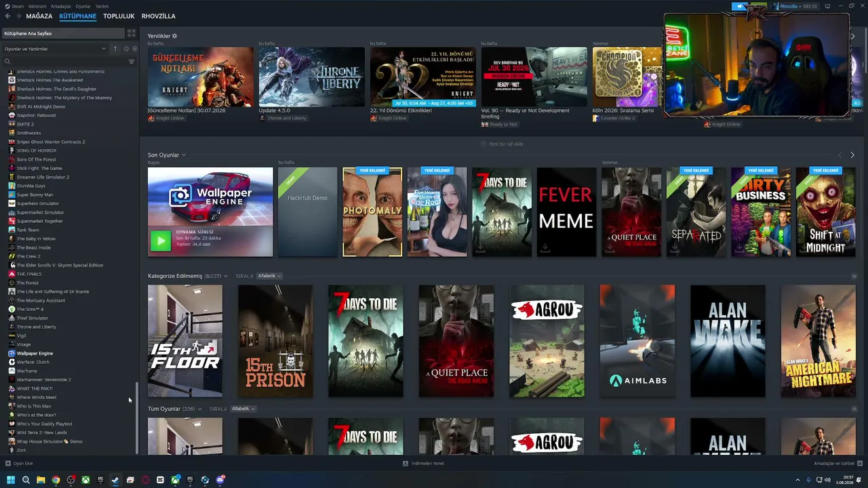Click the game list scrollbar thumb

[x=138, y=418]
